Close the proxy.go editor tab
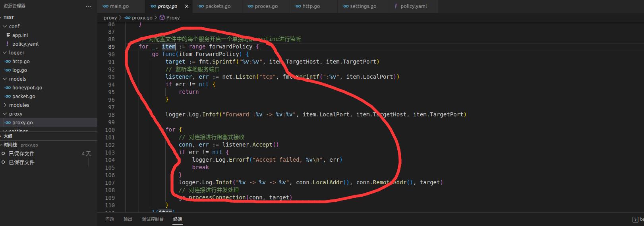Screen dimensions: 644x226 186,6
